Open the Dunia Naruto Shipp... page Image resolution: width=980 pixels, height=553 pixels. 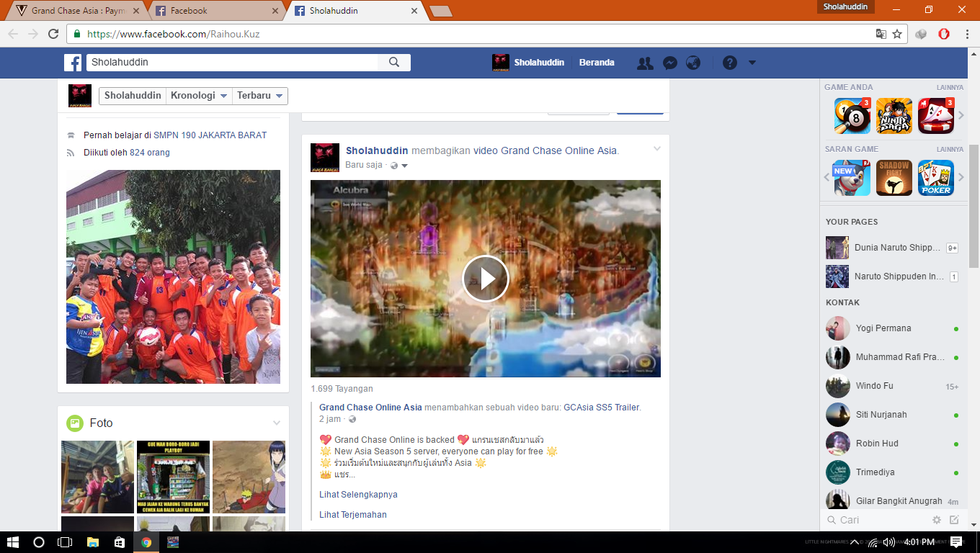click(x=894, y=248)
